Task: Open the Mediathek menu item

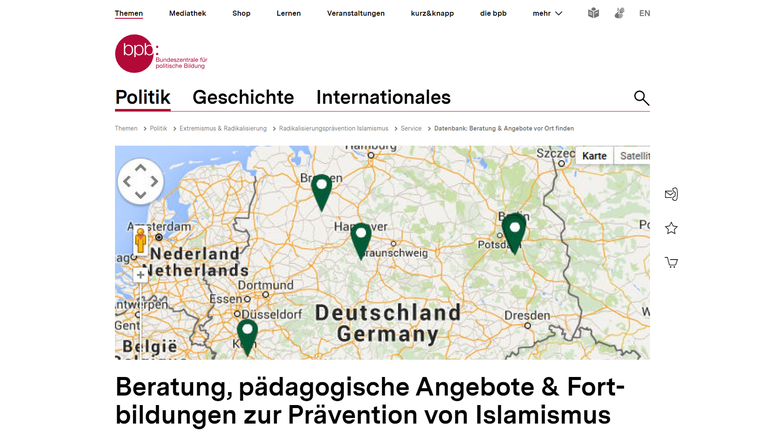Action: pyautogui.click(x=188, y=13)
